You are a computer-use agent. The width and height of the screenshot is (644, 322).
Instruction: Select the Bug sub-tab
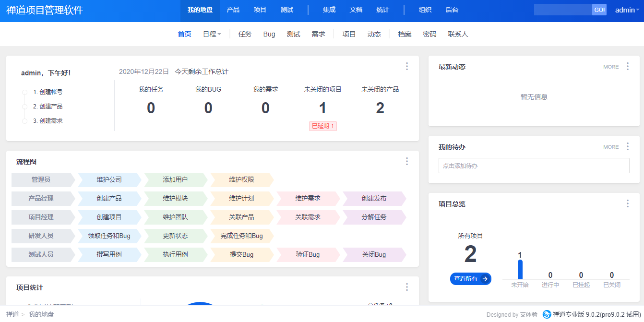(x=269, y=34)
